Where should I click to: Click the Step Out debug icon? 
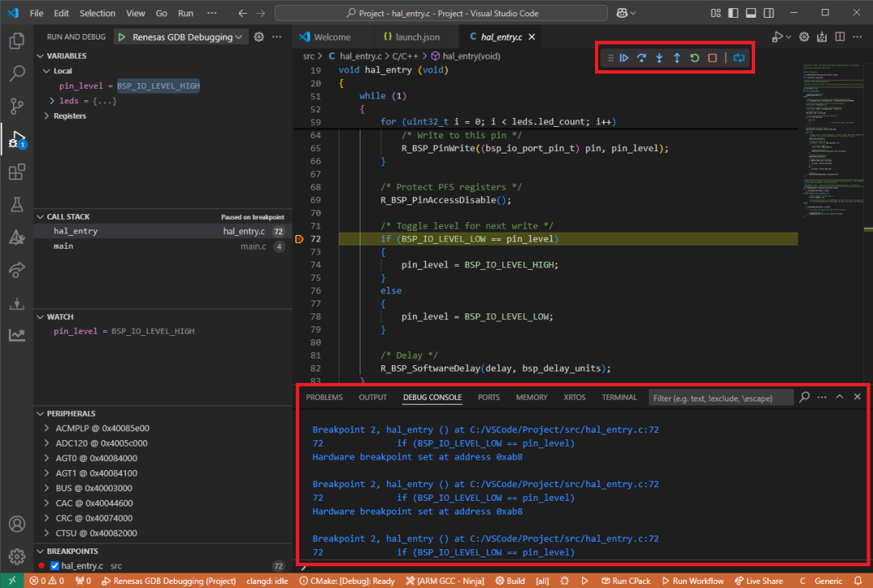(x=677, y=58)
